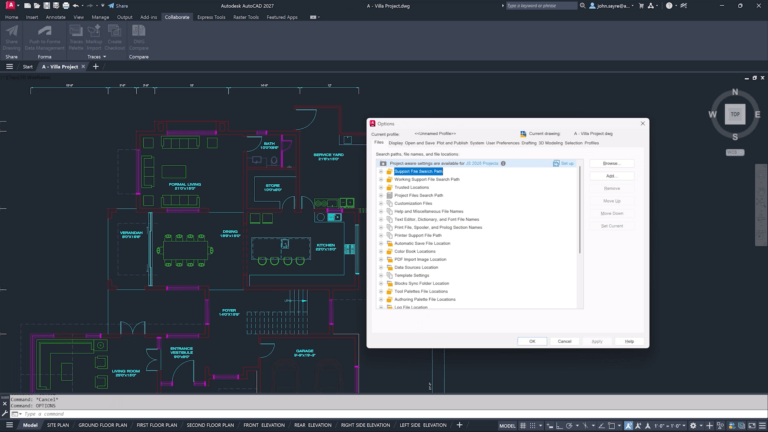Toggle MODEL space button in status bar
The image size is (768, 432).
point(507,426)
